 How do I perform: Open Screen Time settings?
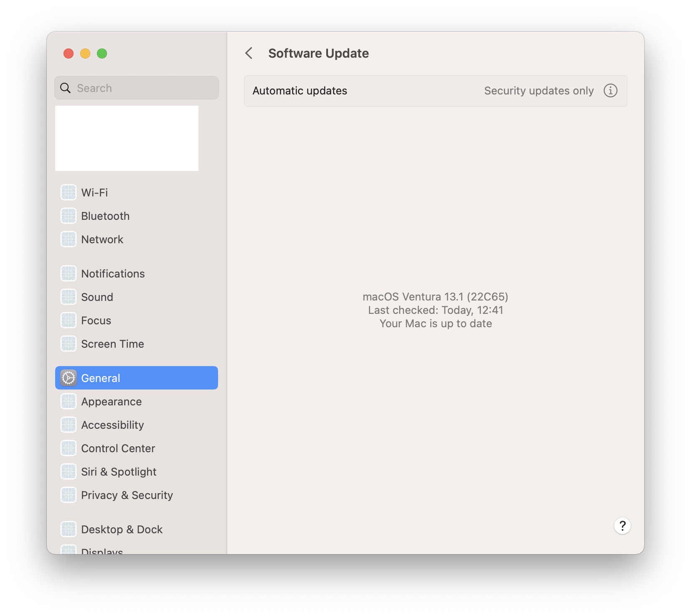137,344
